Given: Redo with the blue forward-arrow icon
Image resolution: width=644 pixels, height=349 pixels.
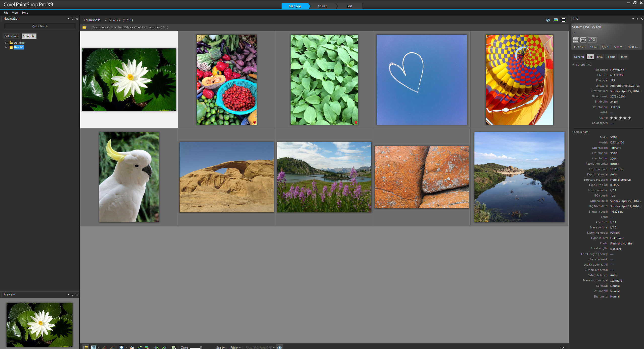Looking at the screenshot, I should (x=164, y=347).
